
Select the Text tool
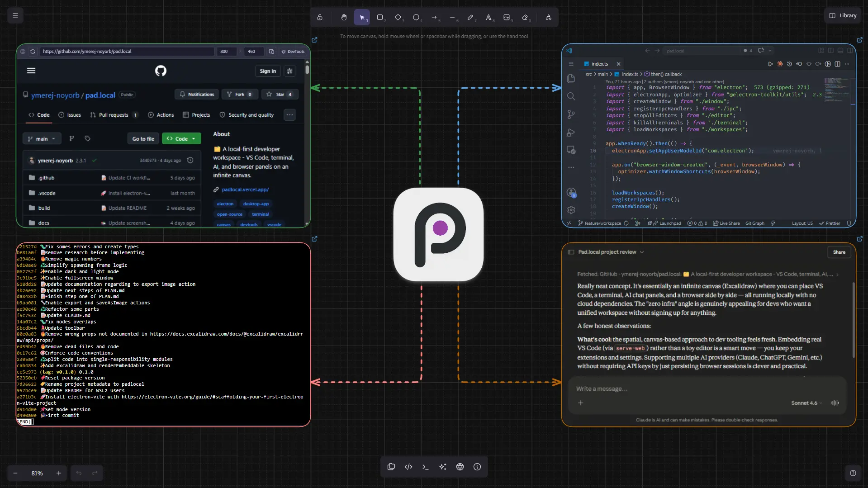point(489,17)
